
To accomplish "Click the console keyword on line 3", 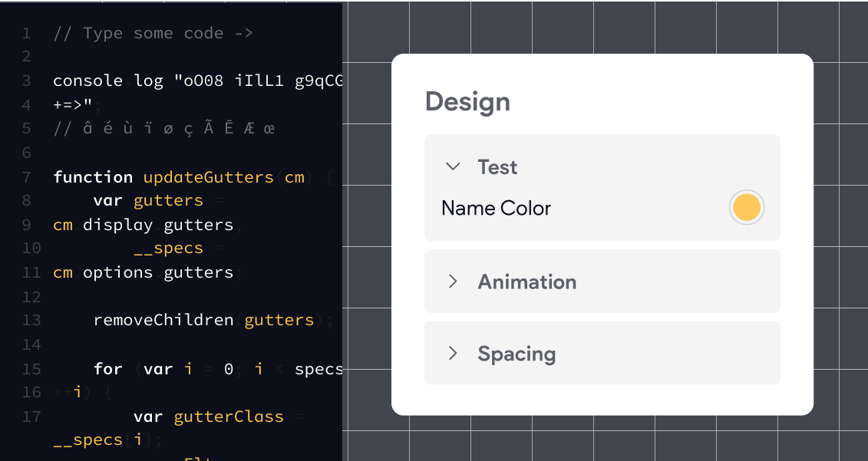I will 88,80.
